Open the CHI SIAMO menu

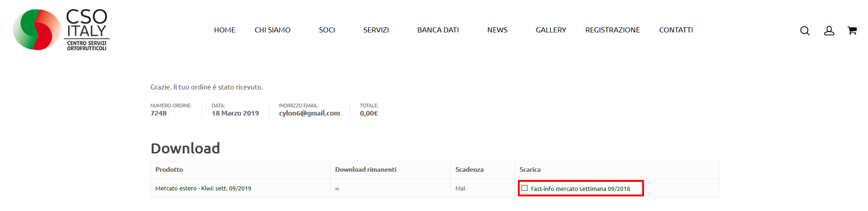pyautogui.click(x=272, y=30)
